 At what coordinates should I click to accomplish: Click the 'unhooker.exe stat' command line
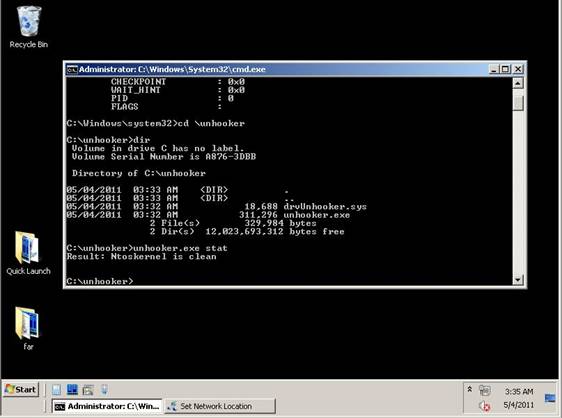tap(147, 248)
